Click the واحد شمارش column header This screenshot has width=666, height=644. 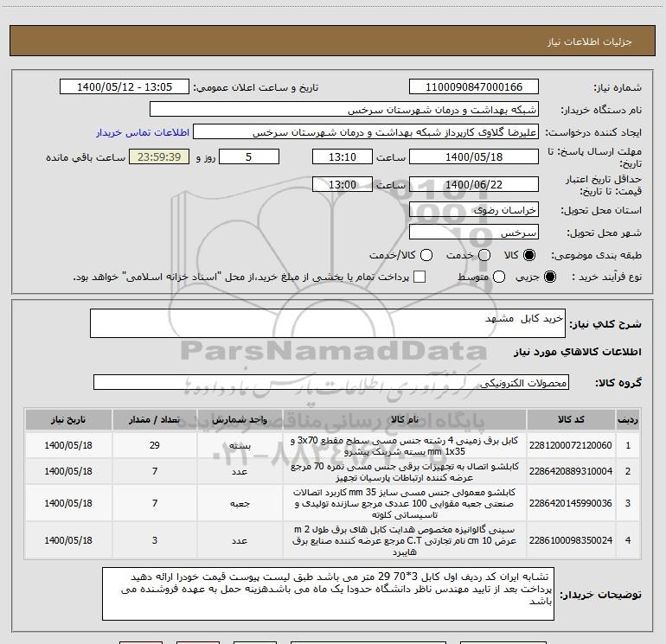tap(240, 420)
